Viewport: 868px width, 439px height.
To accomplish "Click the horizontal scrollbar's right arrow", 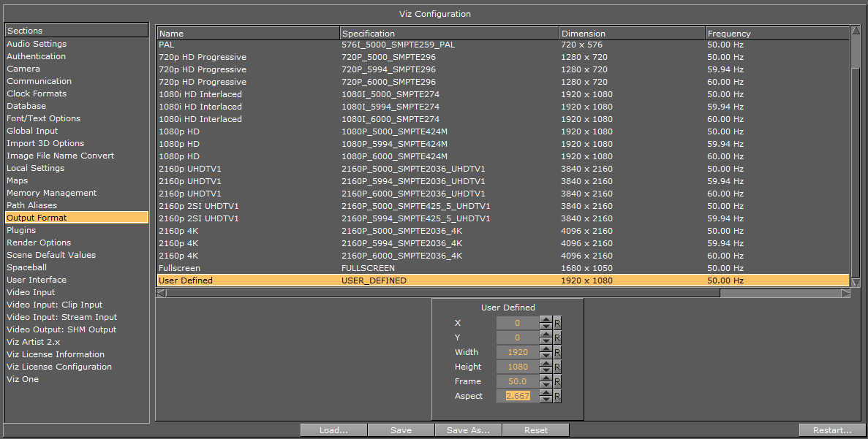I will [x=845, y=293].
